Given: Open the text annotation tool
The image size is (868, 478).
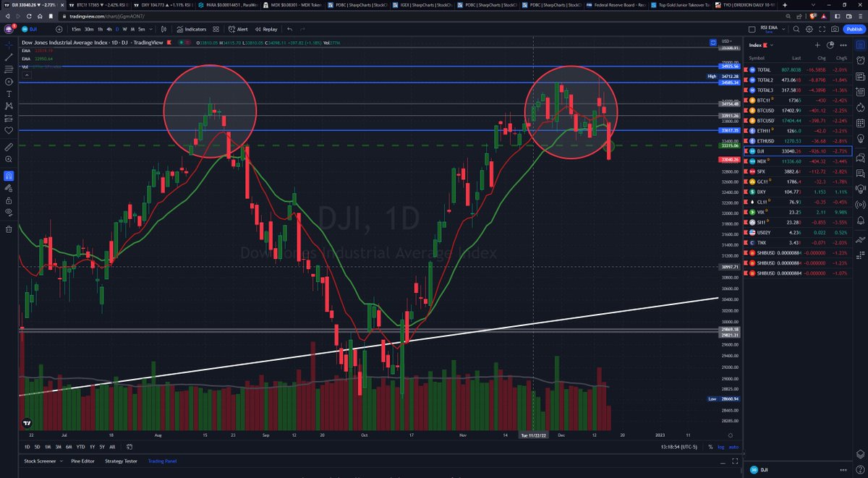Looking at the screenshot, I should [x=9, y=93].
